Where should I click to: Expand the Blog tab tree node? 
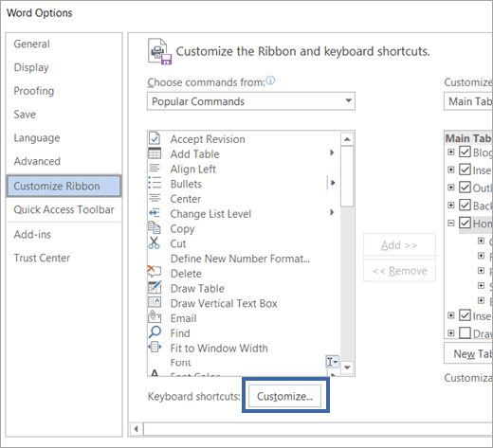coord(451,152)
